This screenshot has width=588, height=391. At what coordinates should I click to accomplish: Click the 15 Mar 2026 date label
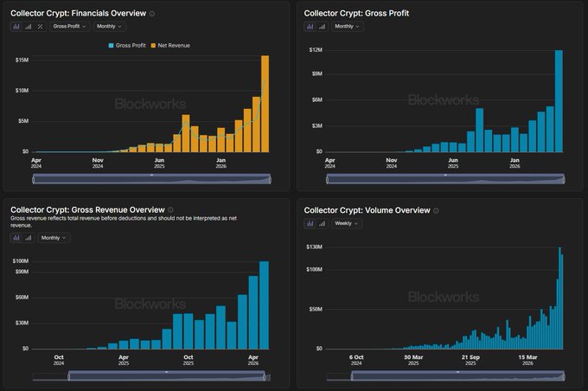point(527,360)
